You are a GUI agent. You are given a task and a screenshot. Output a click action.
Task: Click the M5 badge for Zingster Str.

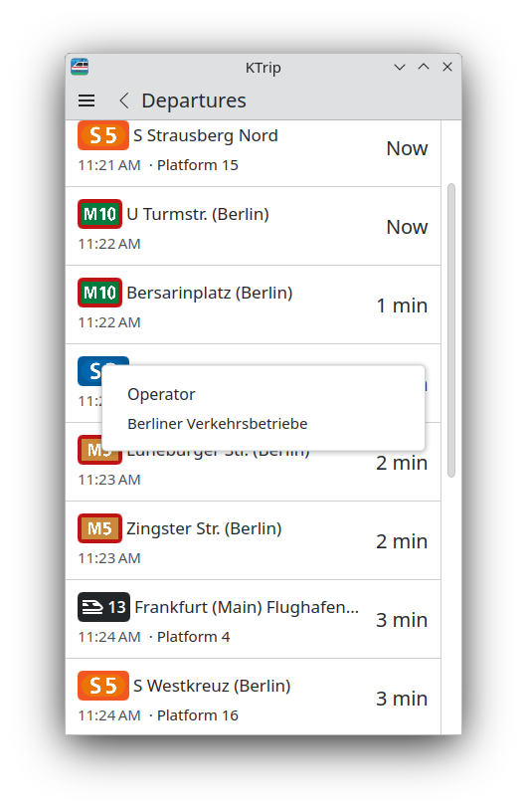99,528
